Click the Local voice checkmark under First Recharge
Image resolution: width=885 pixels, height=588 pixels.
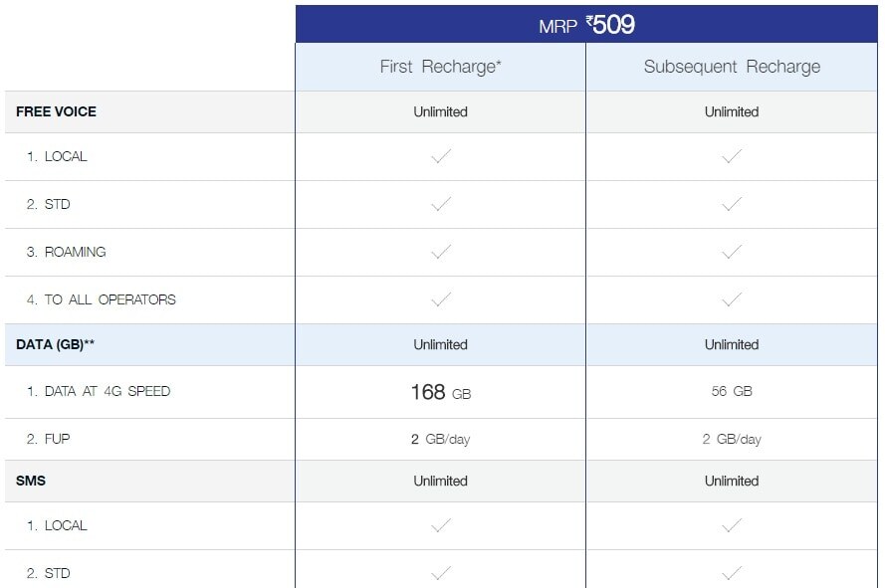[441, 156]
